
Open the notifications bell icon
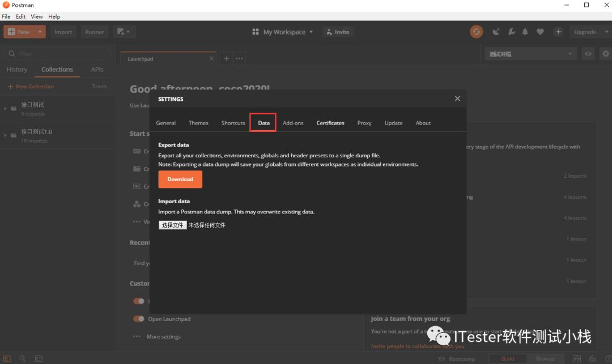coord(525,32)
